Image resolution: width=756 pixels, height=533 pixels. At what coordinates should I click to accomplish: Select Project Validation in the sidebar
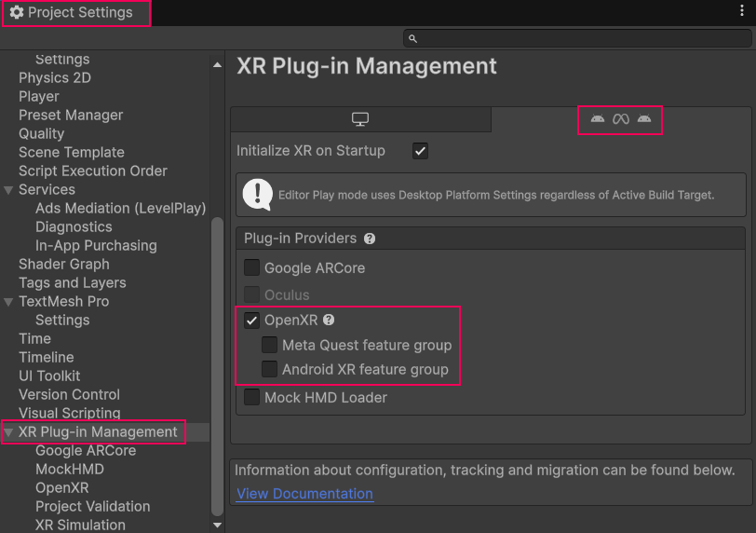(92, 507)
